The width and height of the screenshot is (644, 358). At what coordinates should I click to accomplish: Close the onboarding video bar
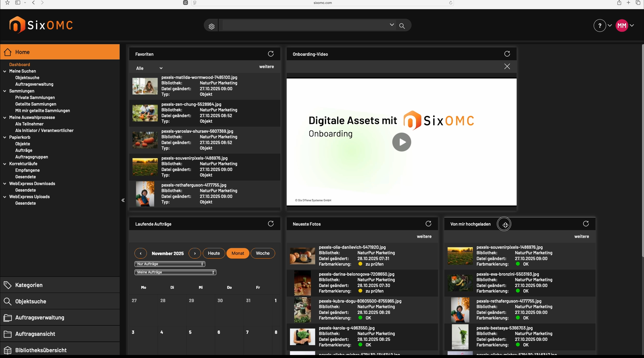[507, 66]
